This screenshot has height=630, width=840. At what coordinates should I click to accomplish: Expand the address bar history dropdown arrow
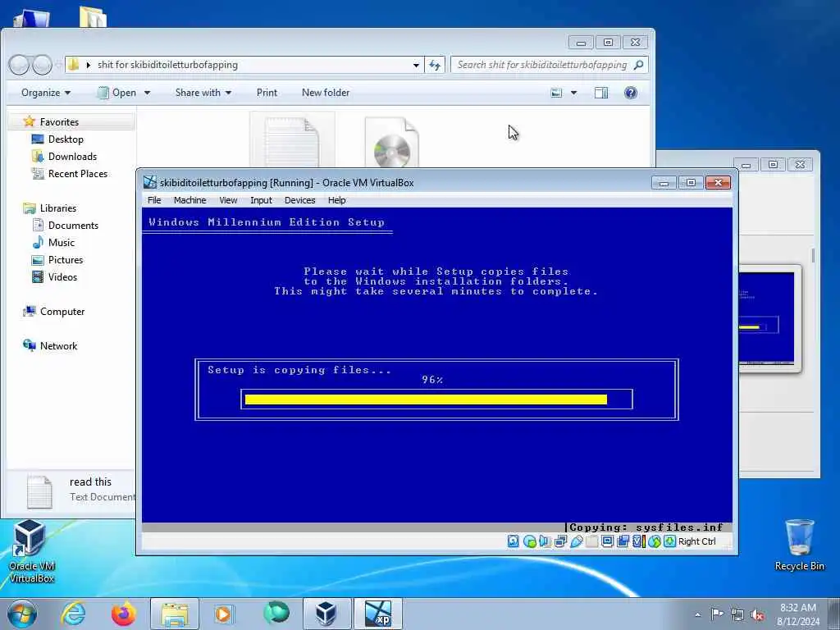(x=416, y=66)
